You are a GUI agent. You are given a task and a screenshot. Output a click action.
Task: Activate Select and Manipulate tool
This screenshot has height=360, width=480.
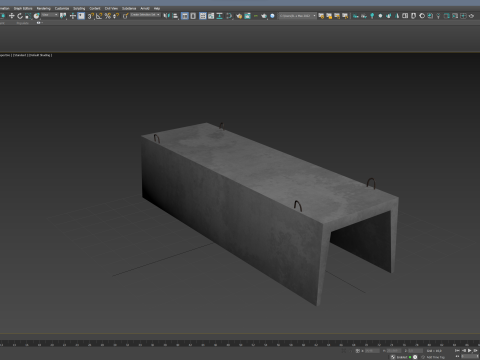coord(73,16)
